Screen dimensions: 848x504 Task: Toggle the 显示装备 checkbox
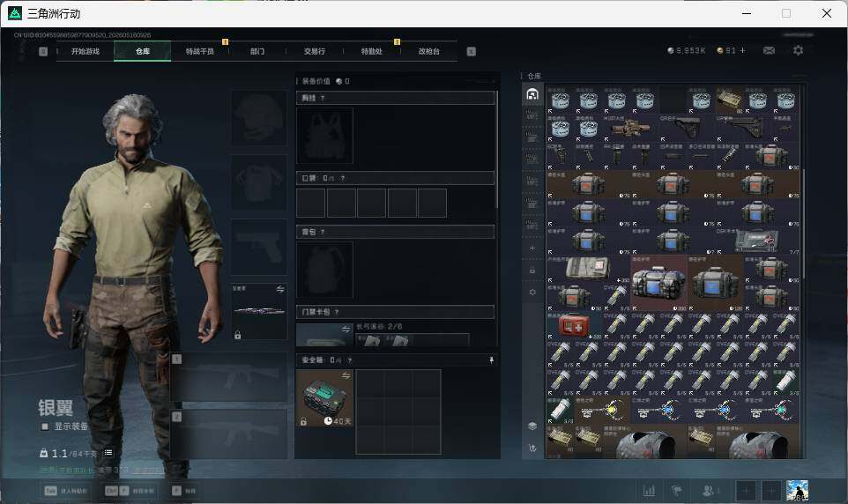coord(45,426)
